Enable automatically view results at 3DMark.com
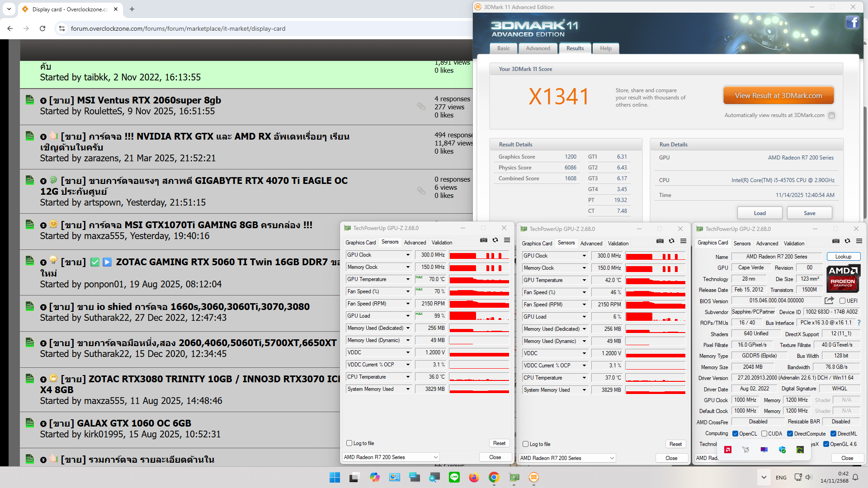 point(831,115)
